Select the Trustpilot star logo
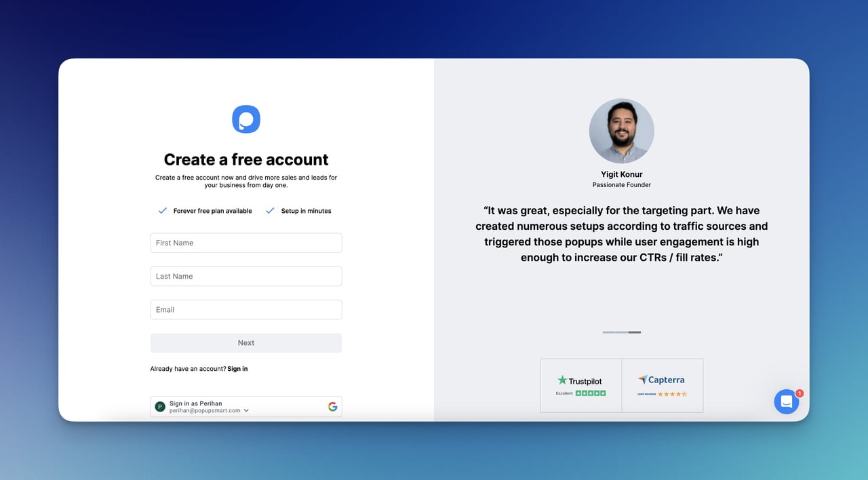Screen dimensions: 868x480 [x=562, y=380]
